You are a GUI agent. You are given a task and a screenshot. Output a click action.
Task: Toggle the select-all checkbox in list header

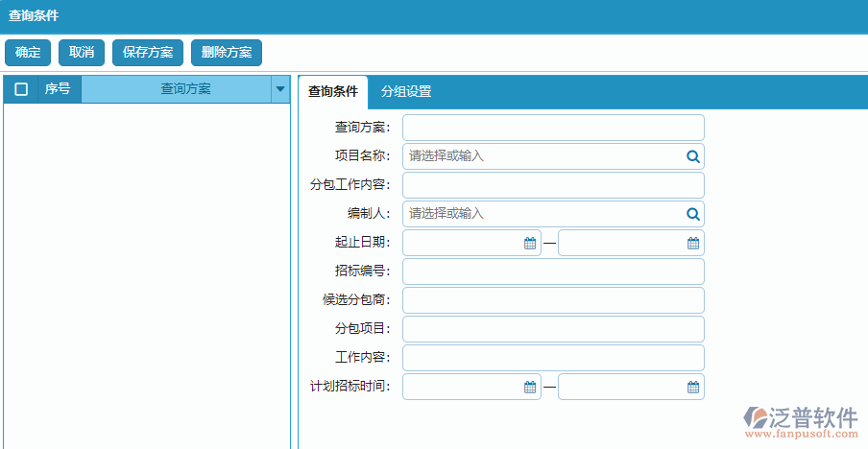[x=21, y=89]
